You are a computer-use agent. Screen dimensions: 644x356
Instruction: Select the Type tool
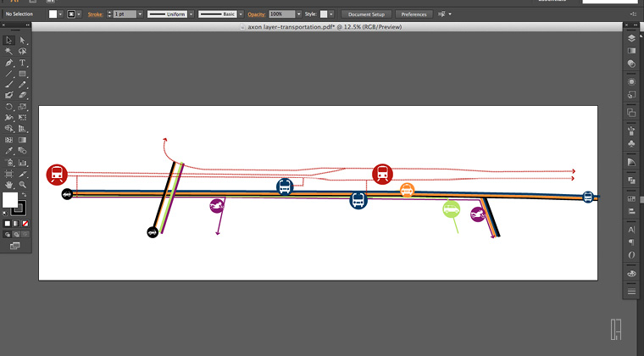coord(23,63)
